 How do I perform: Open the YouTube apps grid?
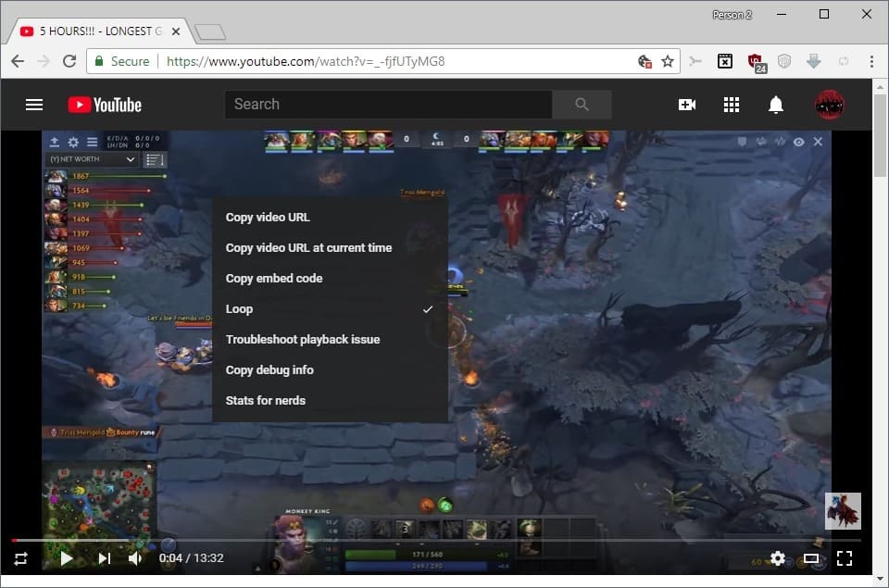[732, 105]
